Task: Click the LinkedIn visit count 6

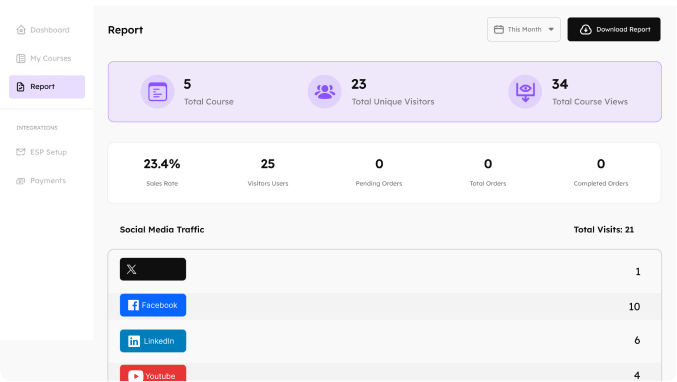Action: pyautogui.click(x=637, y=341)
